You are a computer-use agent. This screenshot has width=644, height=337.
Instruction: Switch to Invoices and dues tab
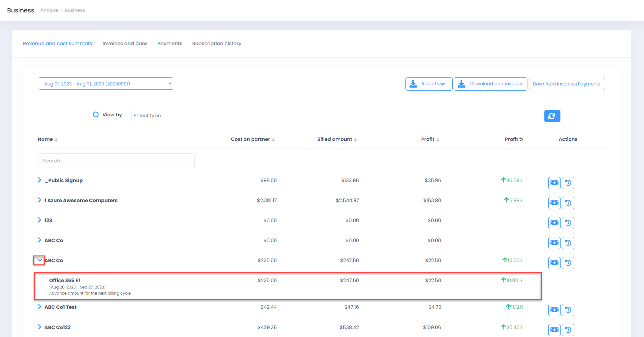(x=125, y=44)
